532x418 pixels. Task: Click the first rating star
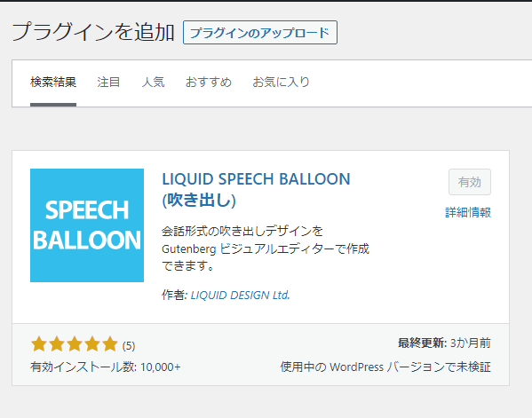point(39,344)
